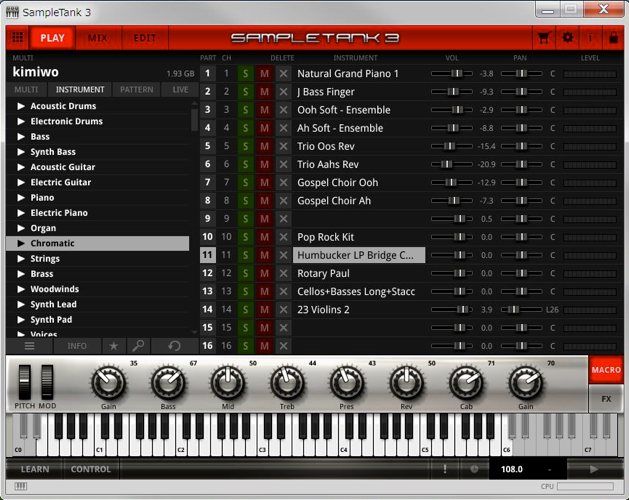The image size is (629, 500).
Task: Start playback with the play arrow
Action: [x=594, y=469]
